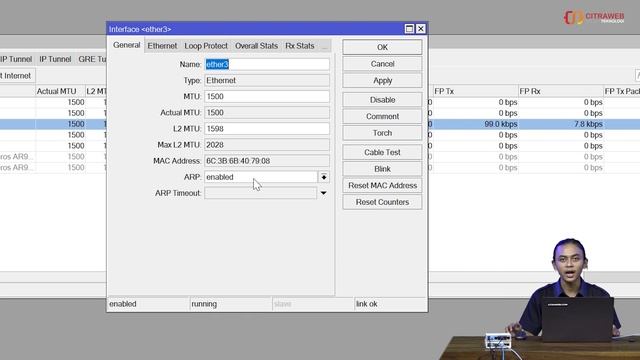Click the Name field containing ether3
This screenshot has height=360, width=640.
click(267, 64)
